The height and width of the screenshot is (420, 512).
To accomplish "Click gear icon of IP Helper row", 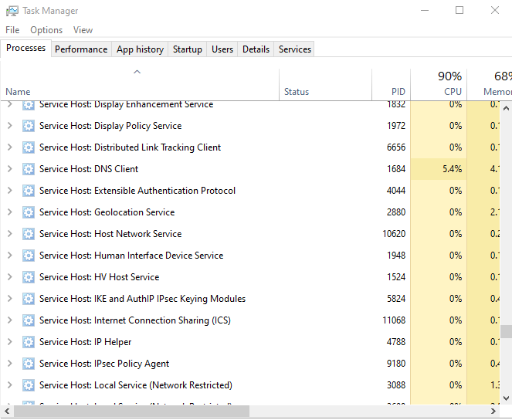I will pos(29,342).
